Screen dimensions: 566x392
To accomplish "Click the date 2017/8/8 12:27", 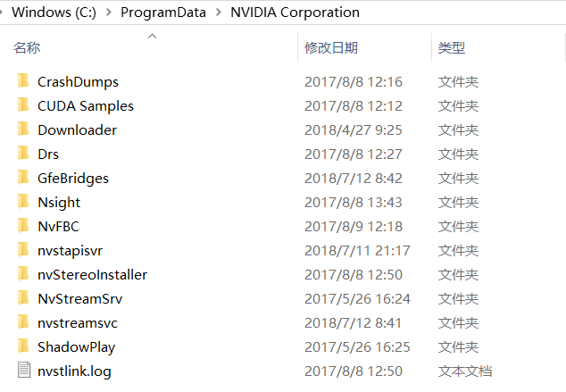I will tap(354, 154).
